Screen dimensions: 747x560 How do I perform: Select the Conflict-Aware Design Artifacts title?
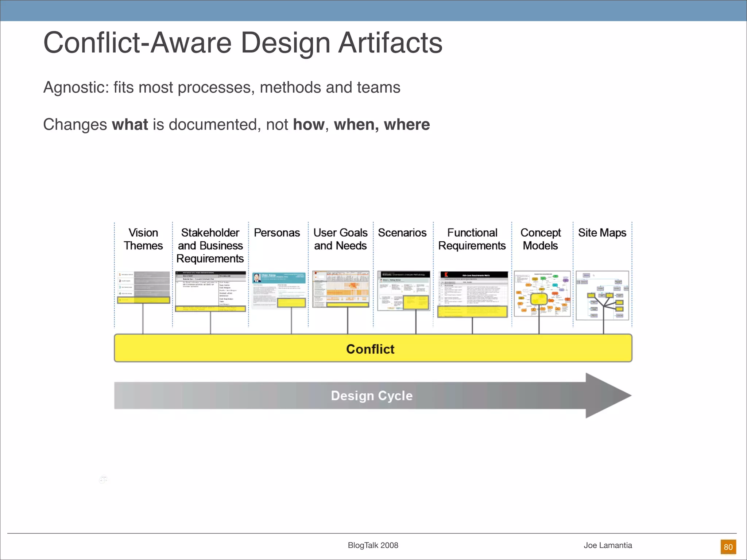(243, 43)
